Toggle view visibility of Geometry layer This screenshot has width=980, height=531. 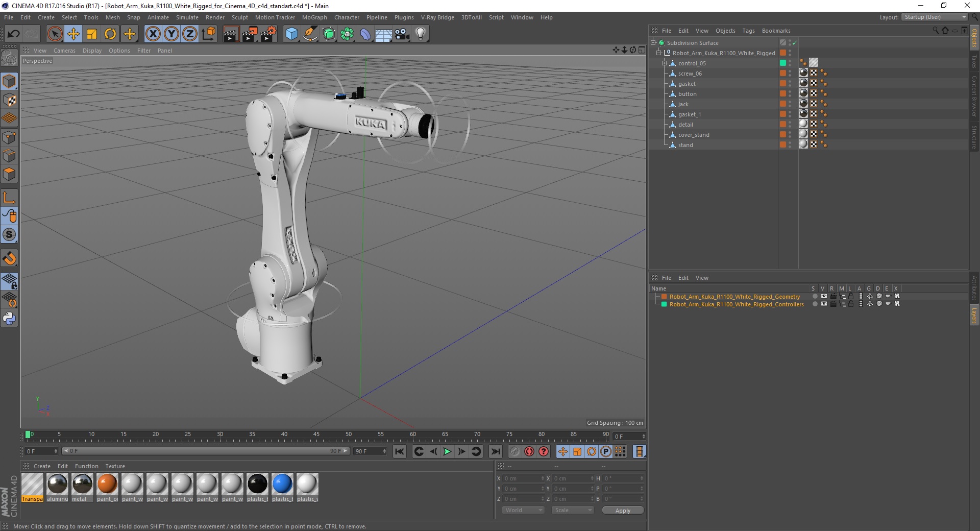tap(824, 296)
